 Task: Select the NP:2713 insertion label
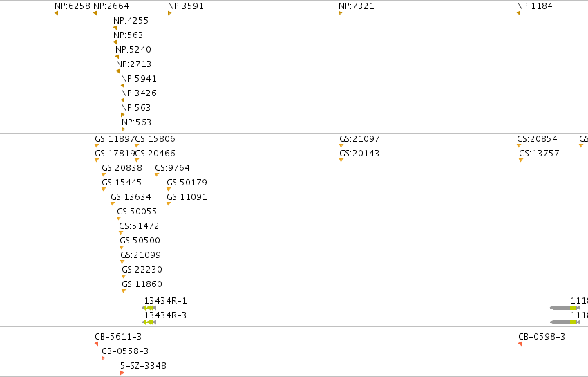pyautogui.click(x=134, y=64)
